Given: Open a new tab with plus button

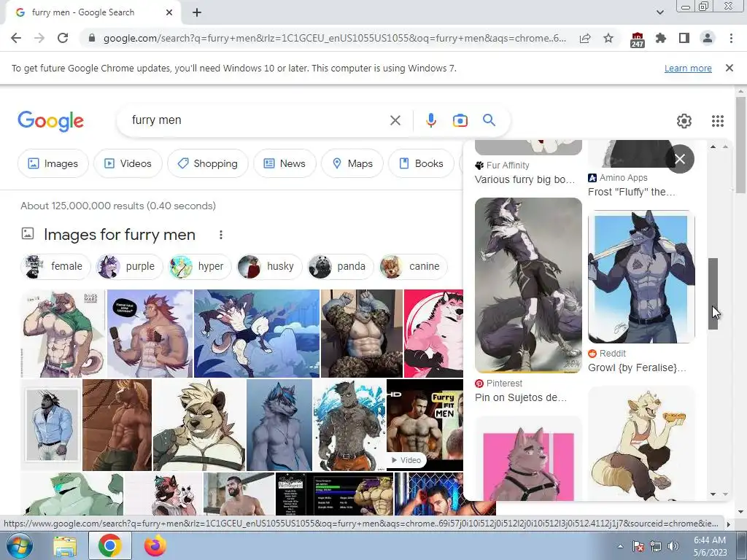Looking at the screenshot, I should [197, 13].
